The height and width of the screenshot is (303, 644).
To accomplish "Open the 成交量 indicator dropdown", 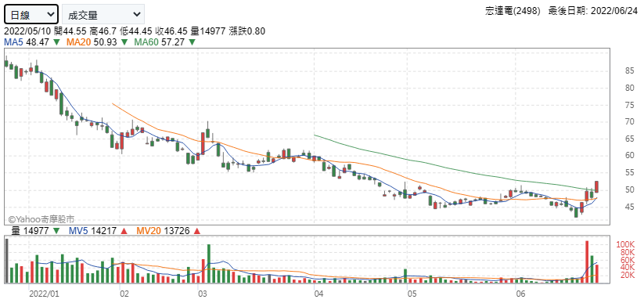I will point(103,15).
